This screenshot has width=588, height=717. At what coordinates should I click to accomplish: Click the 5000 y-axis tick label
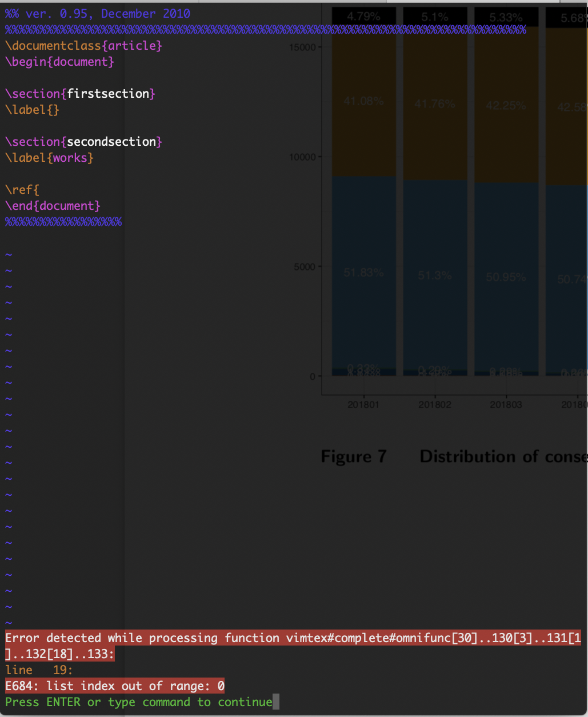tap(304, 266)
